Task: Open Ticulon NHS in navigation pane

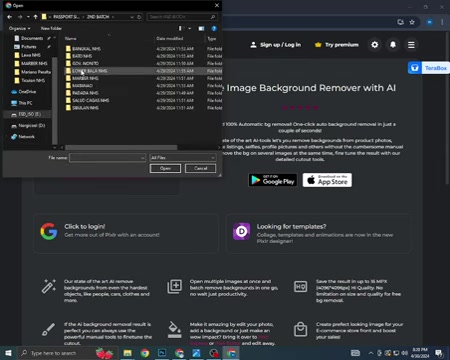Action: 33,80
